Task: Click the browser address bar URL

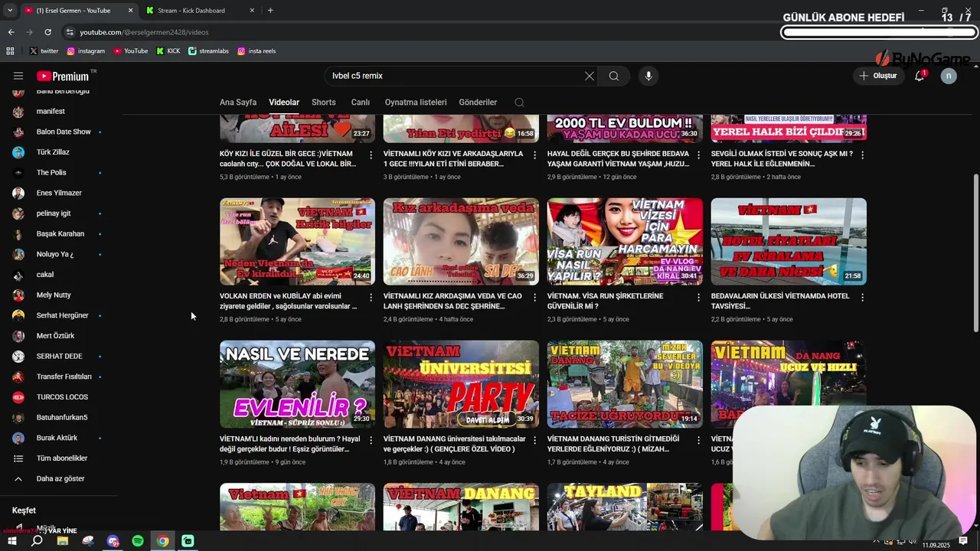Action: coord(144,32)
